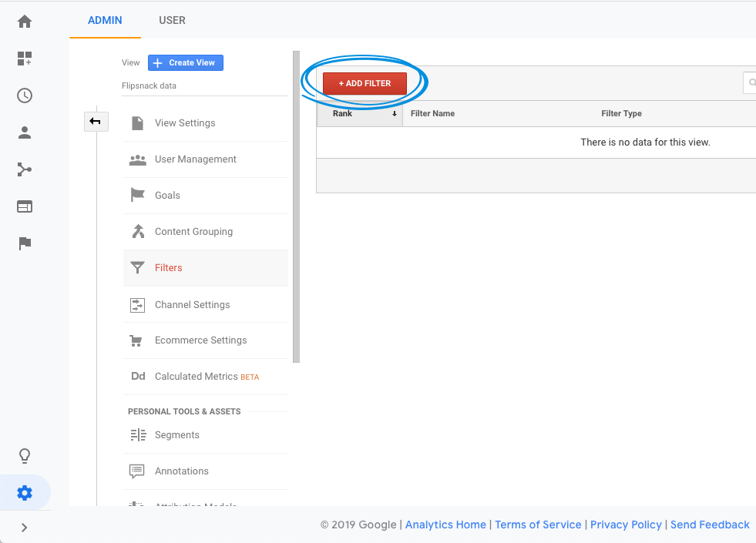Open Ecommerce Settings
Viewport: 756px width, 543px height.
click(206, 340)
